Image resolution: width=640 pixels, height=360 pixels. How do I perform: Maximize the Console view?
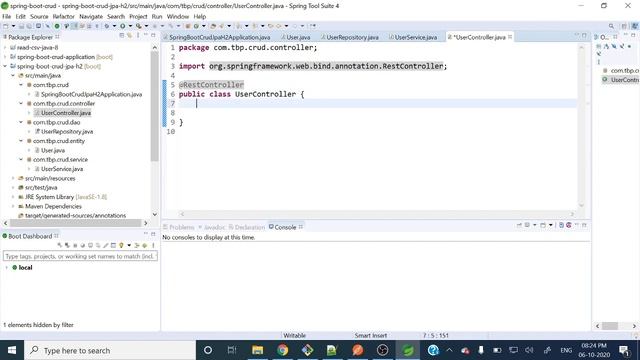point(584,225)
